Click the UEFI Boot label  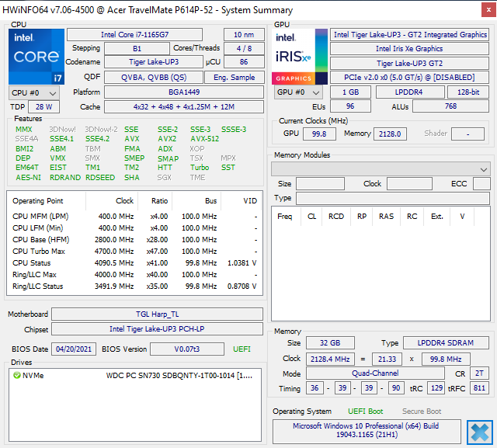[366, 412]
